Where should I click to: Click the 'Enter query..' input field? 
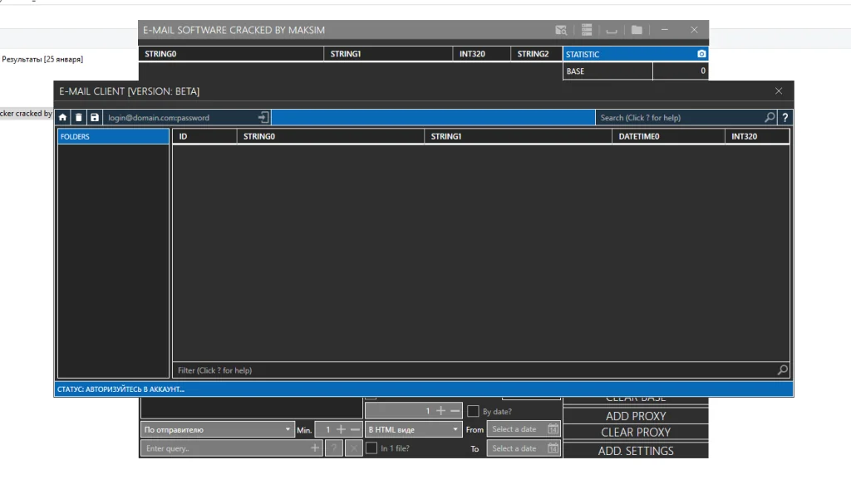224,448
